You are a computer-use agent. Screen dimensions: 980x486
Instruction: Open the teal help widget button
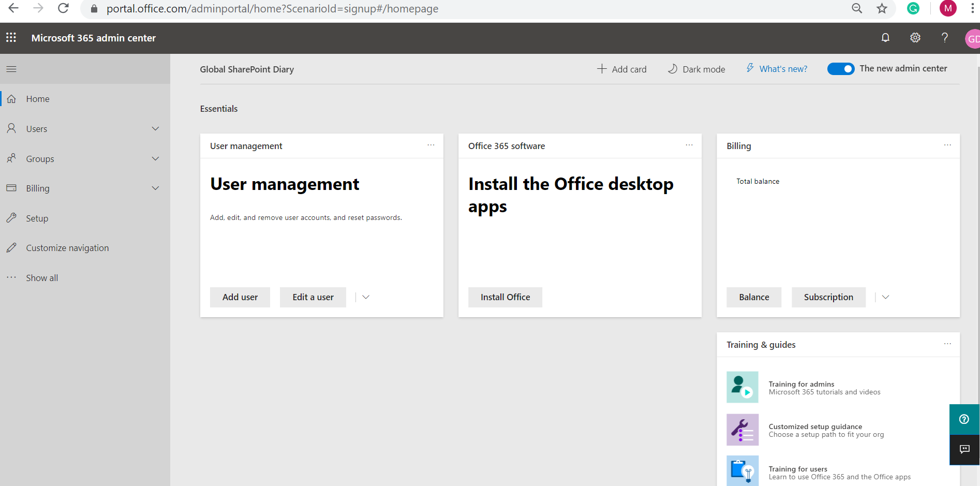964,419
